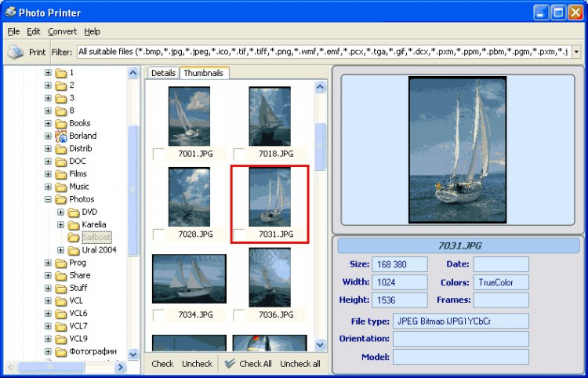Switch to the Details tab

(163, 73)
